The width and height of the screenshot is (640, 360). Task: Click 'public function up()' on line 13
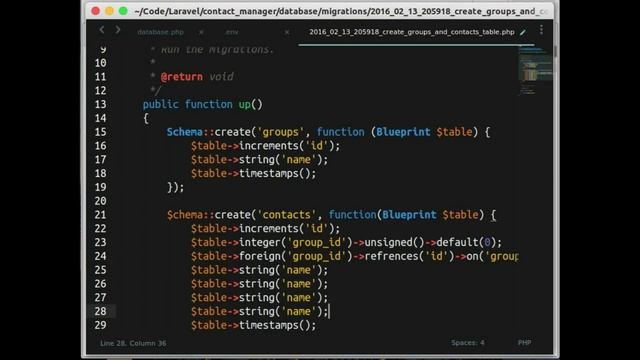(x=202, y=104)
